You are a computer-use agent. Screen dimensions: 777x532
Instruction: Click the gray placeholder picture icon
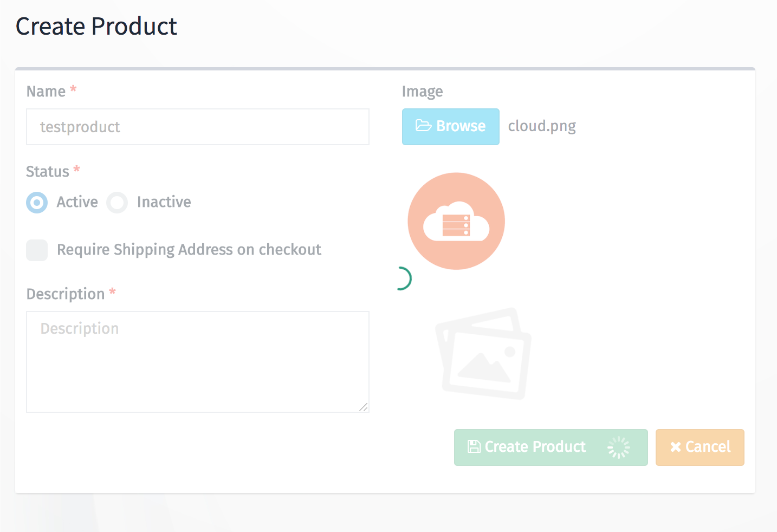coord(483,354)
